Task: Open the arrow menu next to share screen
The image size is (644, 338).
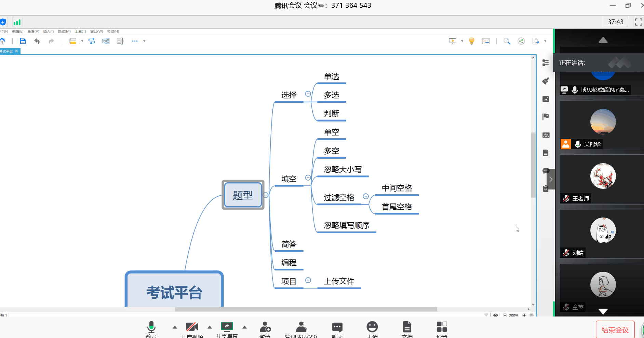Action: 245,327
